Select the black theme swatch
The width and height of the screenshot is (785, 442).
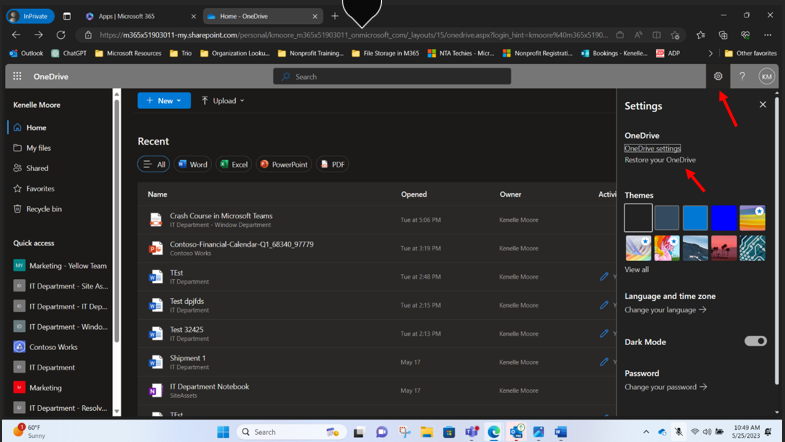pos(638,217)
